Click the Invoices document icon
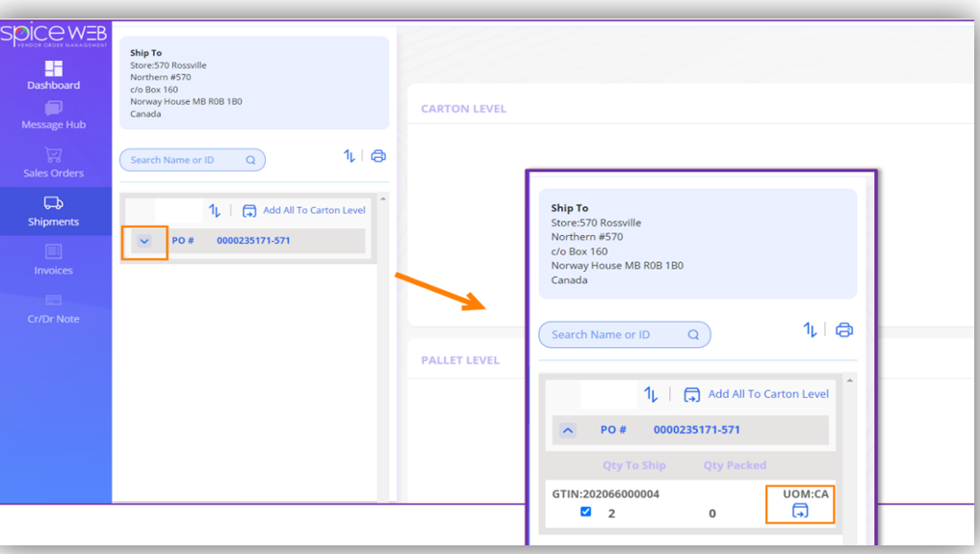Viewport: 980px width, 554px height. click(54, 251)
